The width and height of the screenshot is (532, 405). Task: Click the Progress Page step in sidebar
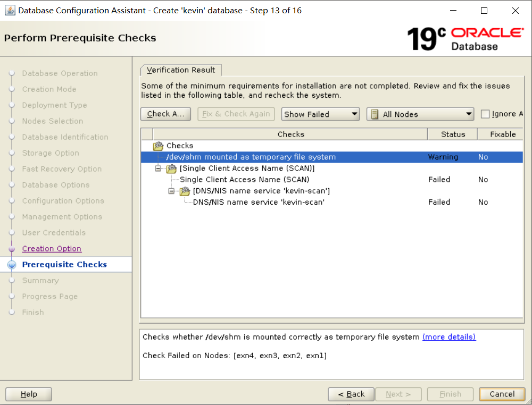pos(50,297)
